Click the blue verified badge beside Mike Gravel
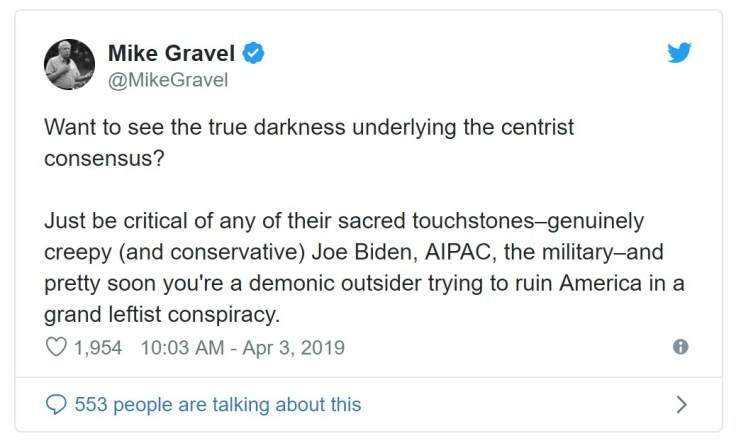 [254, 53]
